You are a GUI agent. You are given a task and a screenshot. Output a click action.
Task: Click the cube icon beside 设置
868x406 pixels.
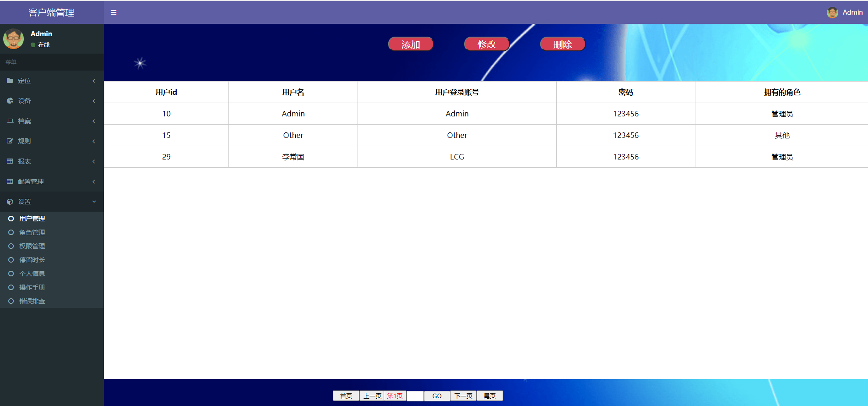point(10,202)
